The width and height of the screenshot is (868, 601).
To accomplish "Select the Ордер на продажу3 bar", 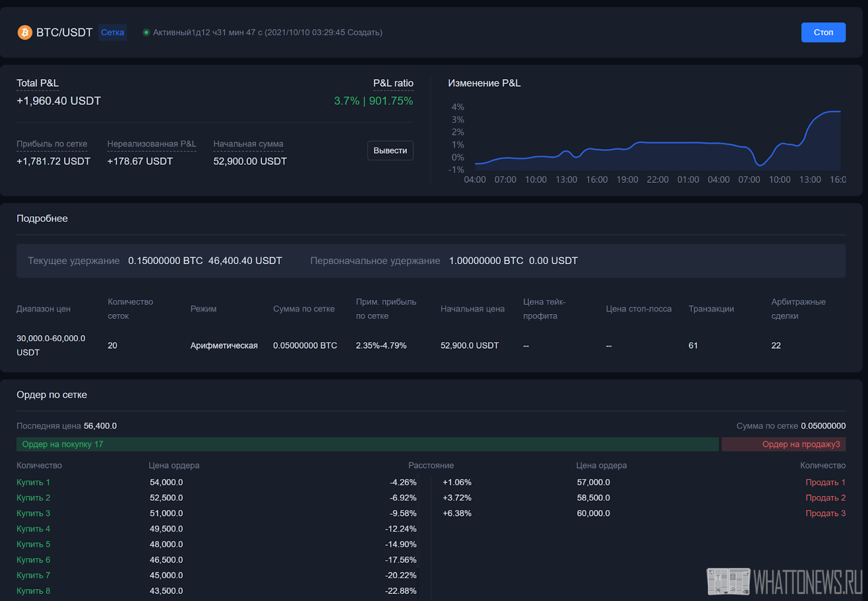I will coord(783,444).
